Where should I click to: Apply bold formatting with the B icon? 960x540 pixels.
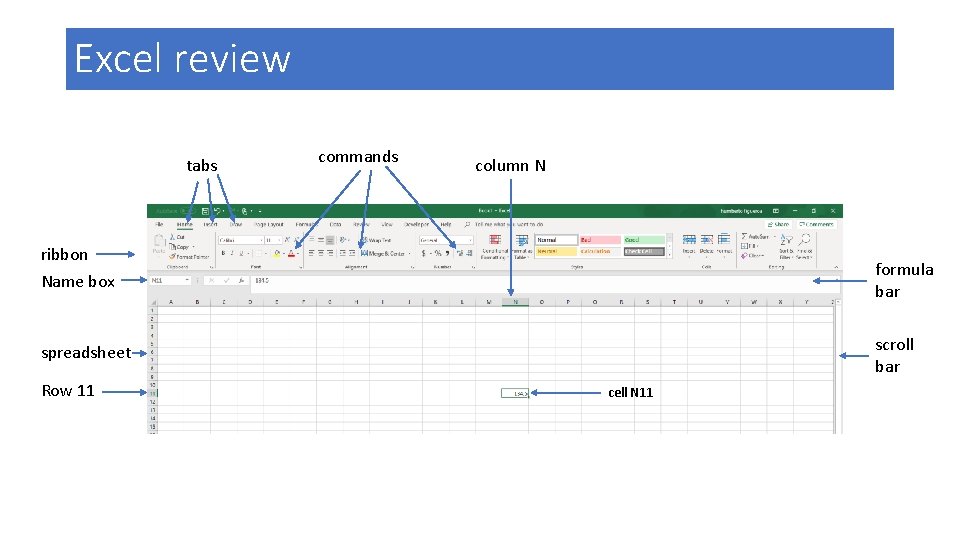click(x=223, y=253)
